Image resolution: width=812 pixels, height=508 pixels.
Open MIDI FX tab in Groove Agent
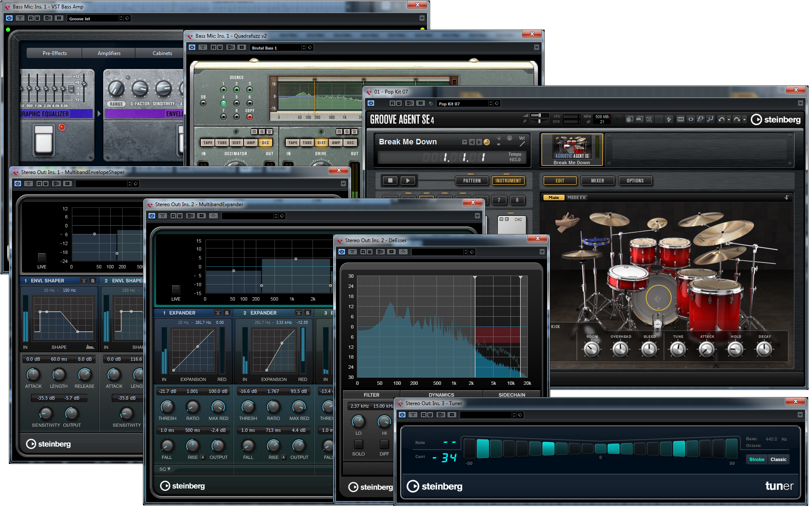(576, 197)
